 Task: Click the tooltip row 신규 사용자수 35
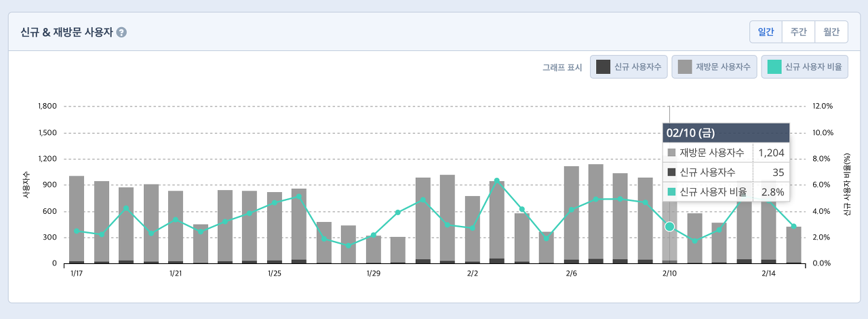coord(726,172)
